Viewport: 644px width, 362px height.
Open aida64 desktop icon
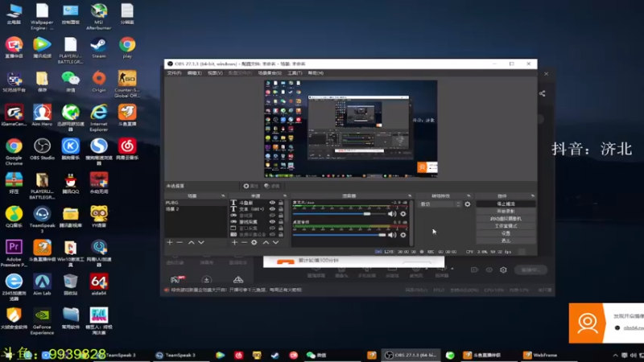pyautogui.click(x=98, y=285)
